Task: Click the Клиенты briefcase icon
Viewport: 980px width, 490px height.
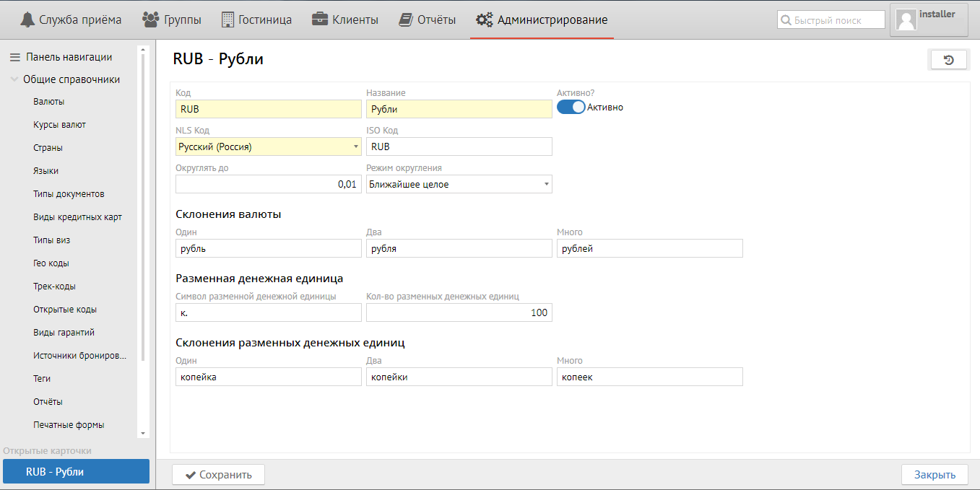Action: (x=320, y=19)
